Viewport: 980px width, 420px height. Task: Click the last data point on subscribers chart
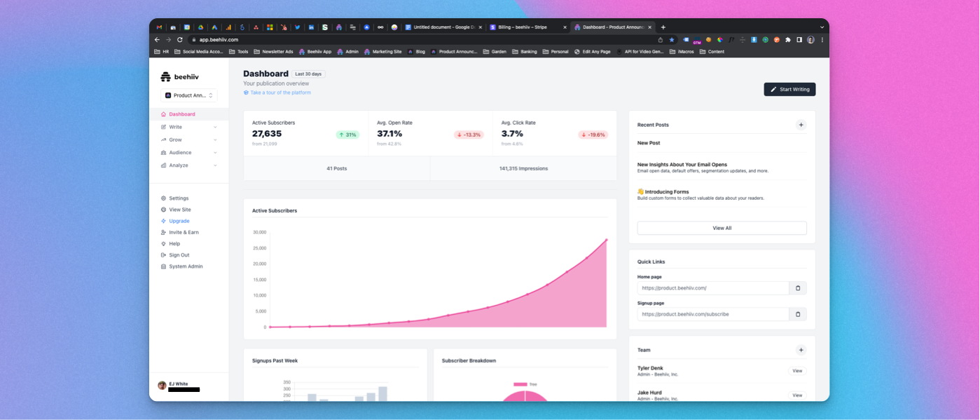[606, 240]
